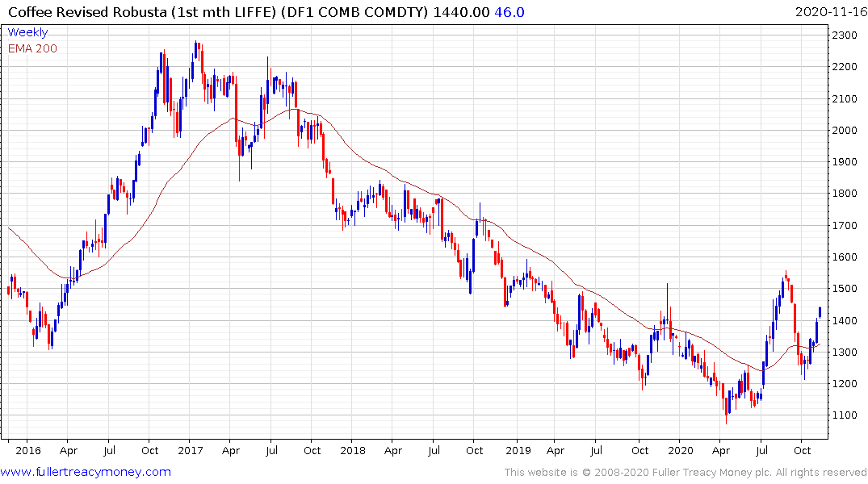Select the 2016 time axis label

tap(28, 451)
